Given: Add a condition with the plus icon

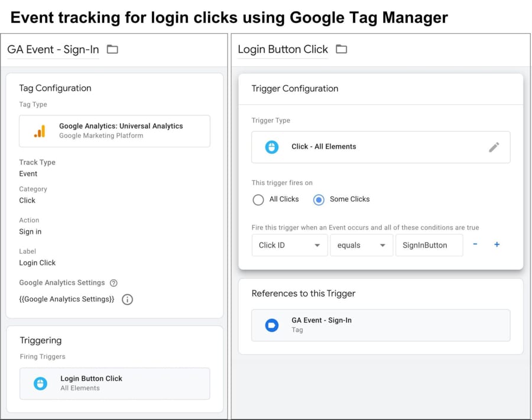Looking at the screenshot, I should tap(497, 244).
